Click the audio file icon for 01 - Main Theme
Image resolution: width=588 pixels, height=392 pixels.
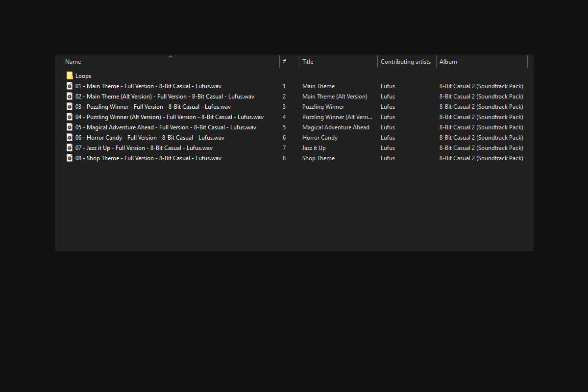(70, 86)
